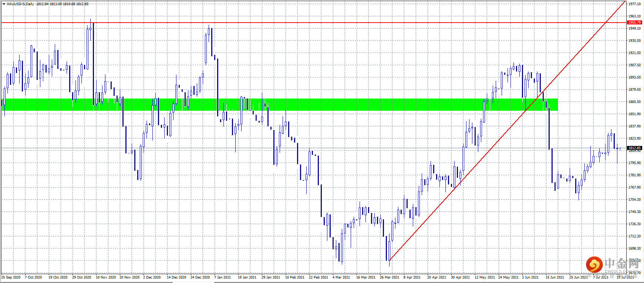Screen dimensions: 644x283
Task: Click the 1767.90 price axis label
Action: click(x=634, y=187)
